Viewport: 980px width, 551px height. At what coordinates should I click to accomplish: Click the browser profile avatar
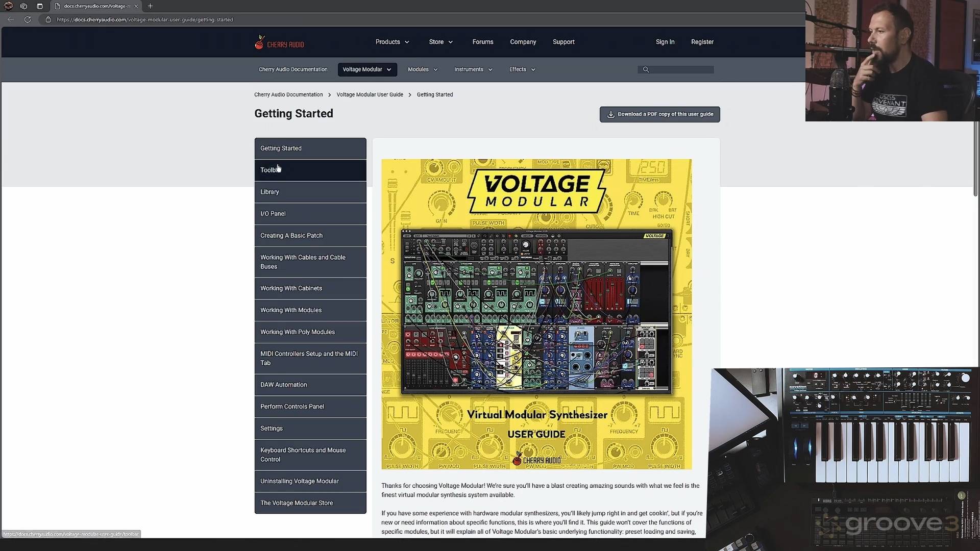coord(8,6)
